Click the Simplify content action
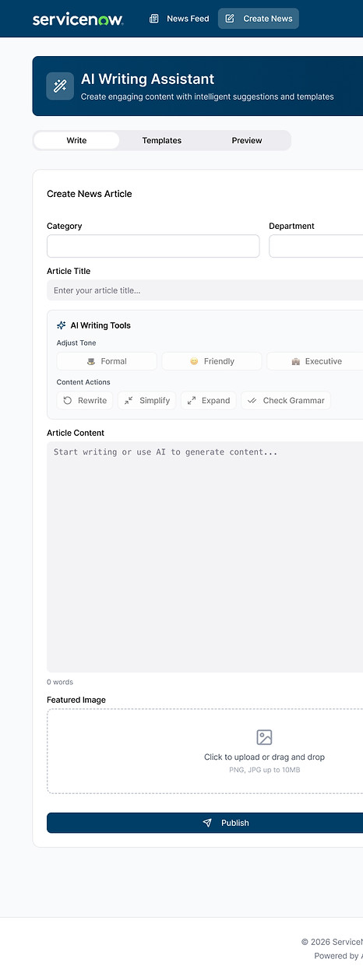363x980 pixels. tap(147, 400)
